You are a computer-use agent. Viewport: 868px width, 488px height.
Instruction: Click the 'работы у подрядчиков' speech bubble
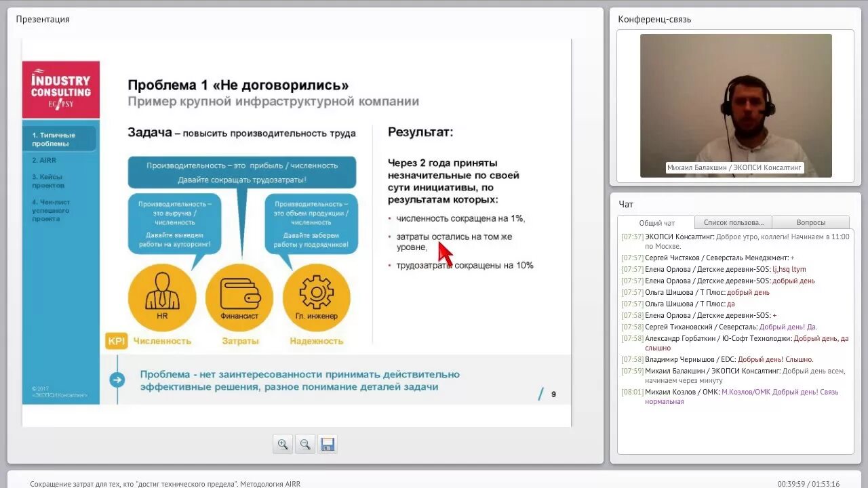click(x=311, y=223)
